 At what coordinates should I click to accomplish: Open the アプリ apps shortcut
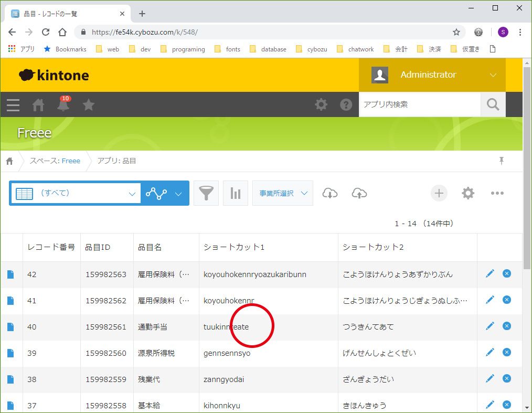(21, 49)
